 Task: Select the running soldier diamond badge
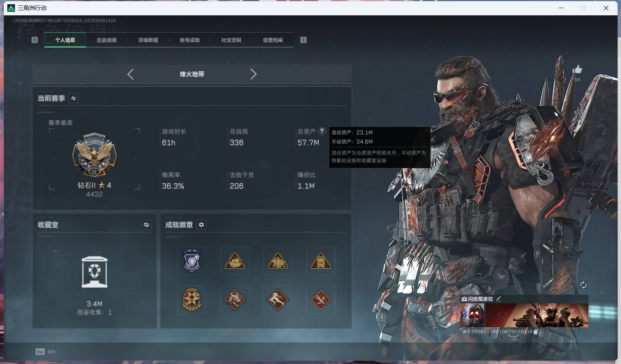(278, 300)
